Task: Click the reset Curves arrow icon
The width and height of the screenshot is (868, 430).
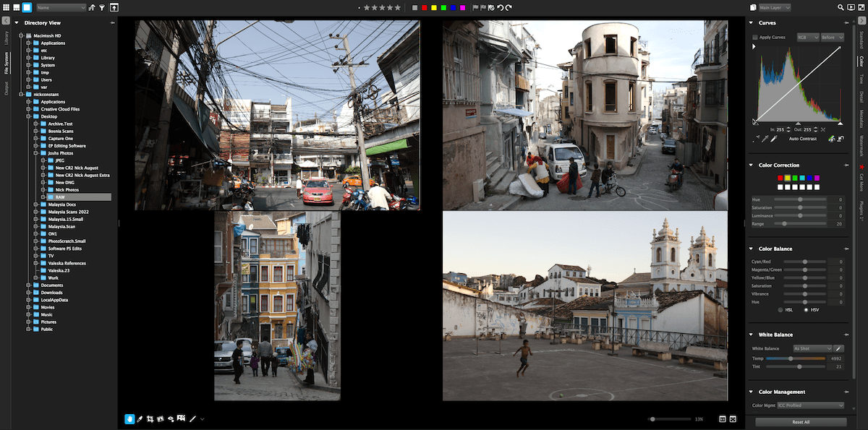Action: tap(840, 138)
